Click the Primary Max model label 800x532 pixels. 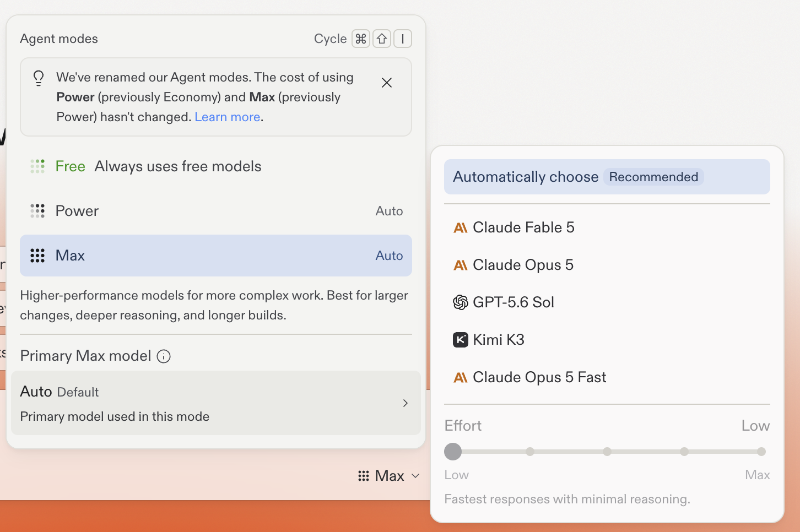click(x=85, y=356)
